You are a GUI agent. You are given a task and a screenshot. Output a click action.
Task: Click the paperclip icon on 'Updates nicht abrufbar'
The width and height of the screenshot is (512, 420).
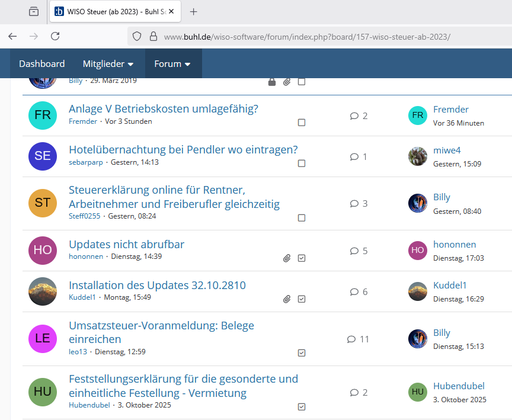pyautogui.click(x=287, y=258)
